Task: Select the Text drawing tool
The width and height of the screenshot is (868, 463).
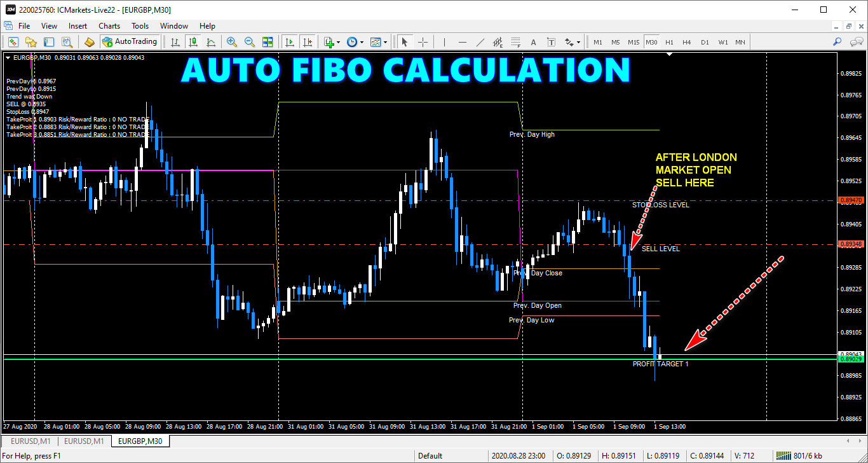Action: pyautogui.click(x=534, y=42)
